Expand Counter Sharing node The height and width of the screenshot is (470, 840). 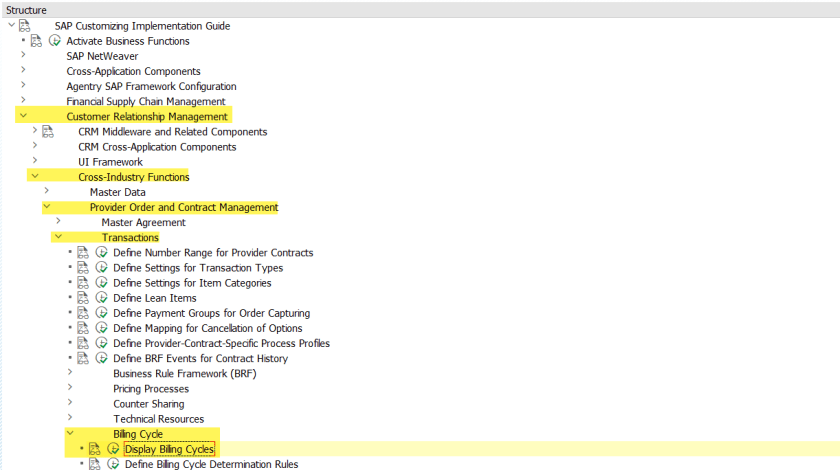coord(70,402)
